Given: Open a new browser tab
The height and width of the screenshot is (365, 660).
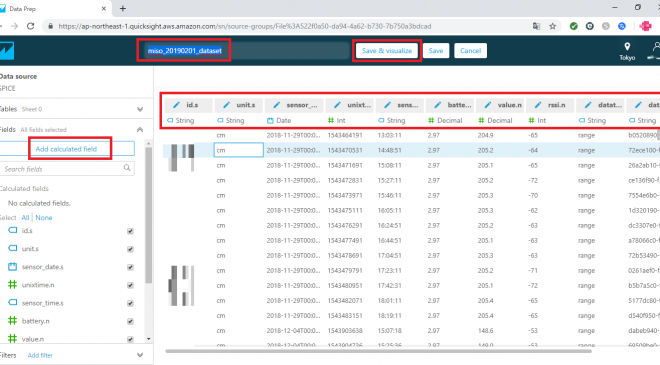Looking at the screenshot, I should (x=122, y=8).
